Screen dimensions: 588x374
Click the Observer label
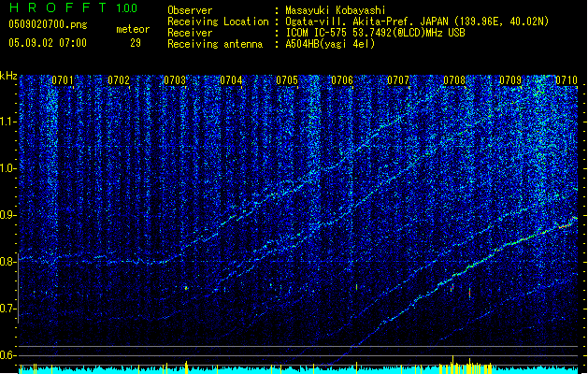190,10
